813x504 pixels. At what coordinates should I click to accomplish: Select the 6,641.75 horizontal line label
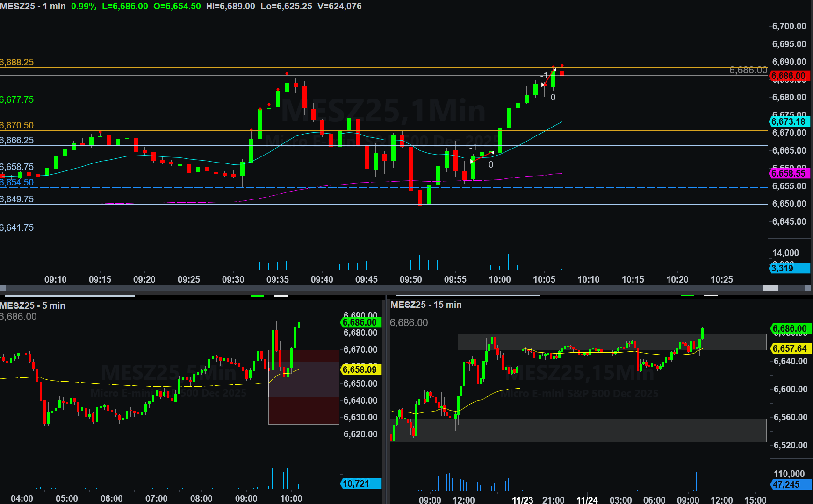coord(17,227)
